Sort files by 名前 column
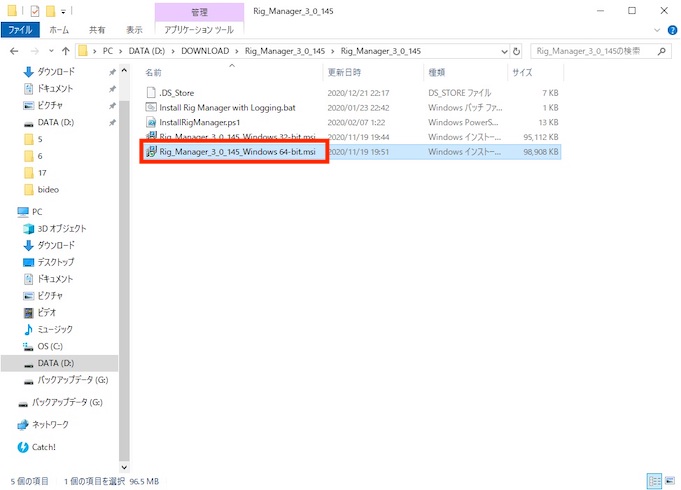This screenshot has width=681, height=490. click(x=153, y=73)
